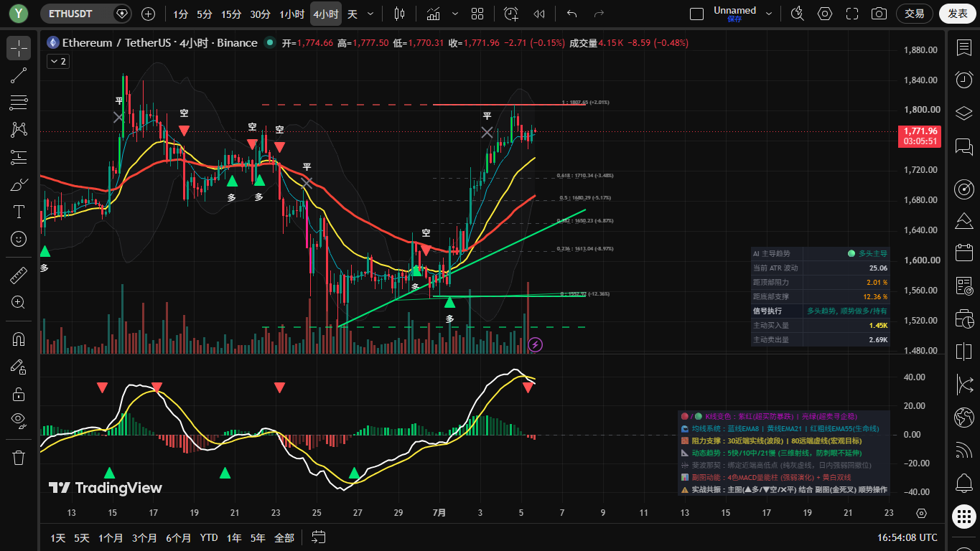Open the quick search lightning magnifier

[x=797, y=14]
